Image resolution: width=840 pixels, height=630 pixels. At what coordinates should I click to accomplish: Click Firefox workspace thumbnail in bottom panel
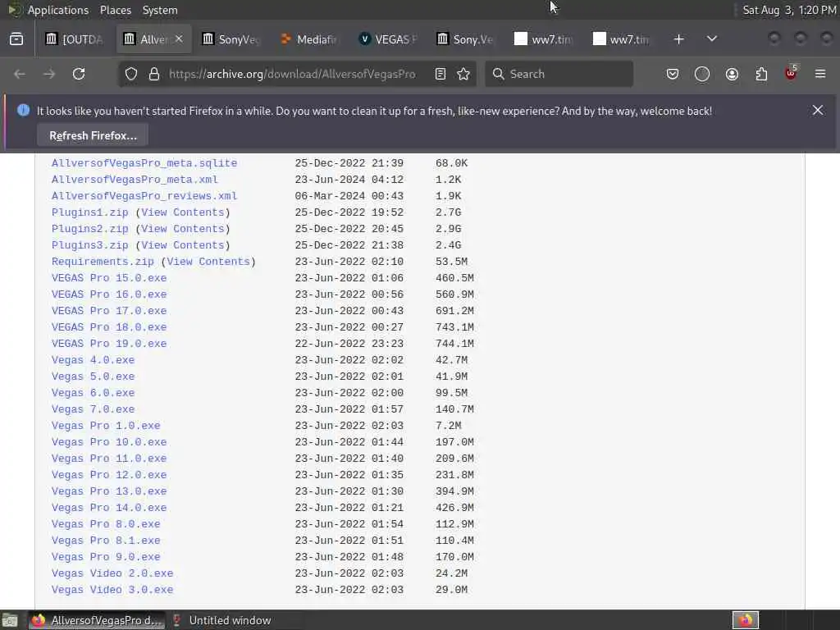pos(745,620)
